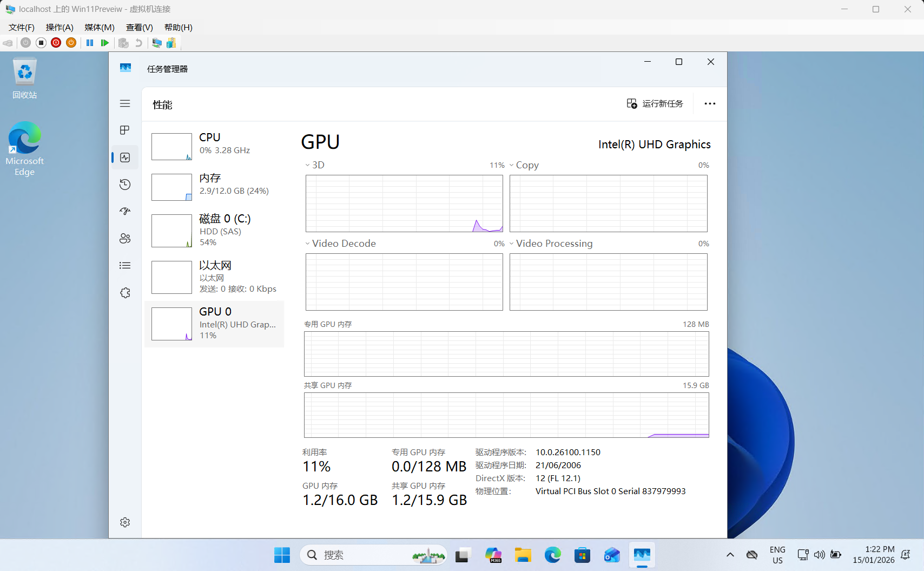The height and width of the screenshot is (571, 924).
Task: Open the Video Processing engine selector
Action: click(x=551, y=244)
